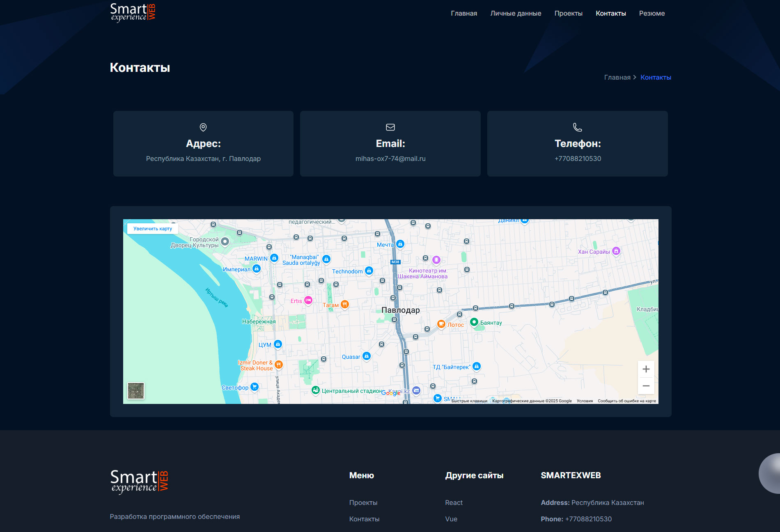Switch map to satellite view thumbnail
The image size is (780, 532).
(136, 391)
